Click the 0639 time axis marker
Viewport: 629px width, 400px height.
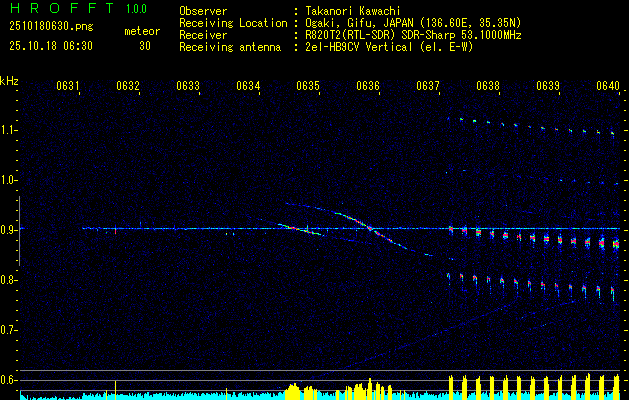548,86
